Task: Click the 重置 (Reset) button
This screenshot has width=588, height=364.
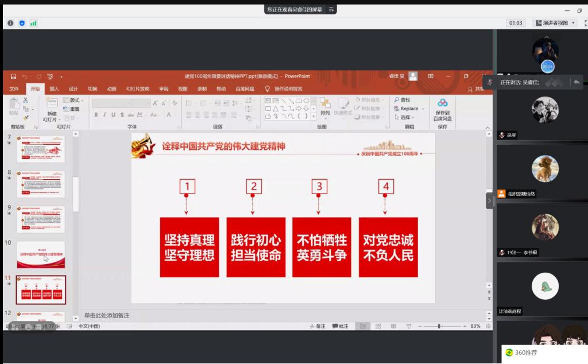Action: tap(72, 109)
